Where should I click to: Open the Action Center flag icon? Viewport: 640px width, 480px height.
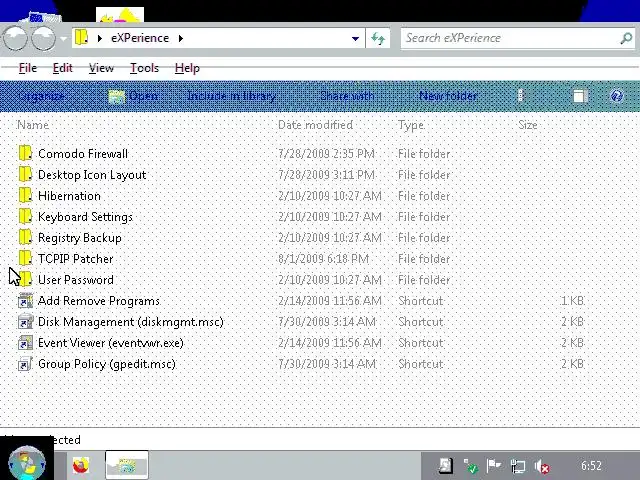494,466
